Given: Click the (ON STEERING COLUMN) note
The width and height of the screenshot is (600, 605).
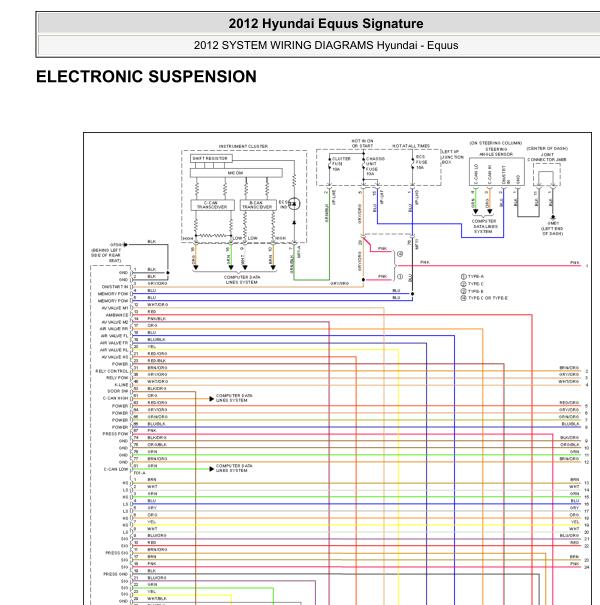Looking at the screenshot, I should click(496, 143).
